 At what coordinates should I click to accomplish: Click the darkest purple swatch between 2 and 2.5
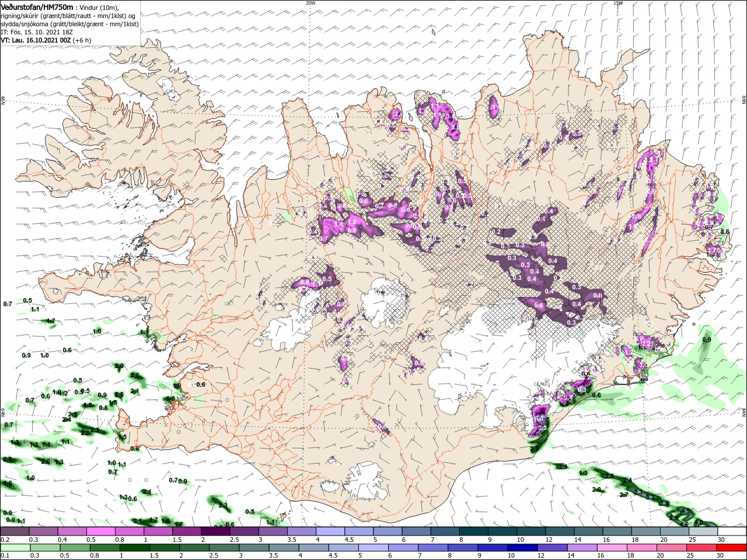click(x=215, y=531)
